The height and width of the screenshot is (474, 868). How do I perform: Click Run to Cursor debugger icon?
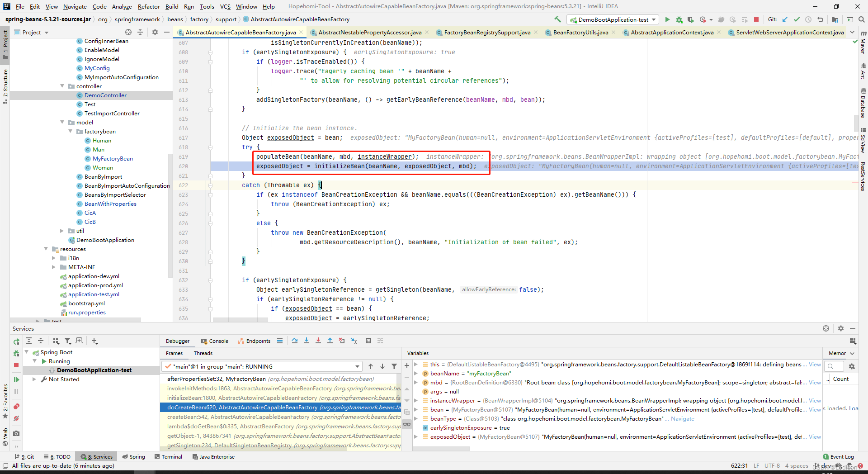[x=354, y=341]
